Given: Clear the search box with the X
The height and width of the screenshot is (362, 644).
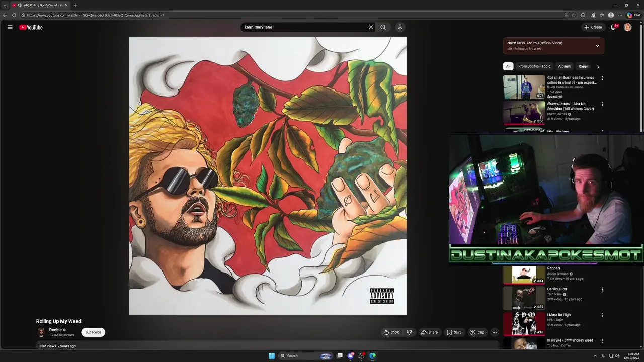Looking at the screenshot, I should pos(371,27).
